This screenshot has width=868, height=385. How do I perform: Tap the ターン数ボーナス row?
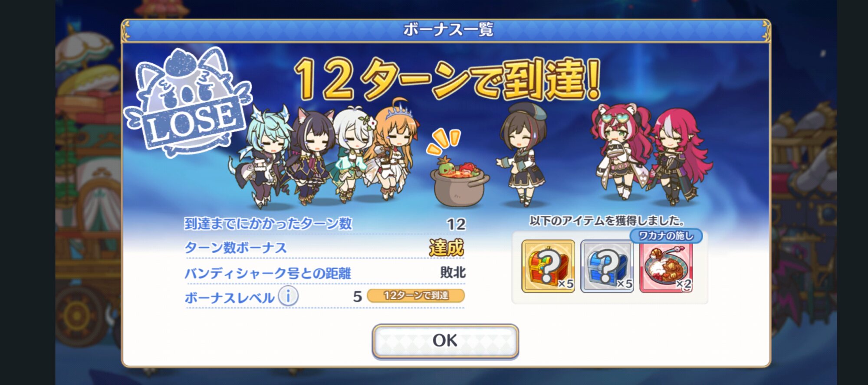click(325, 248)
